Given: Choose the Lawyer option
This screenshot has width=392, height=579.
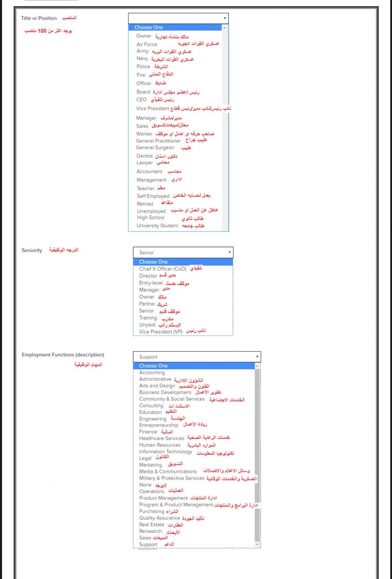Looking at the screenshot, I should [x=145, y=163].
